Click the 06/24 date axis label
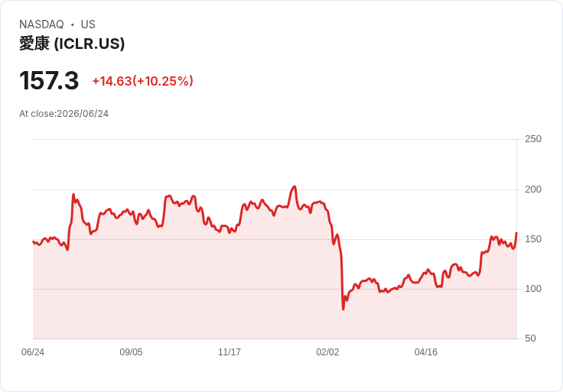 point(33,352)
